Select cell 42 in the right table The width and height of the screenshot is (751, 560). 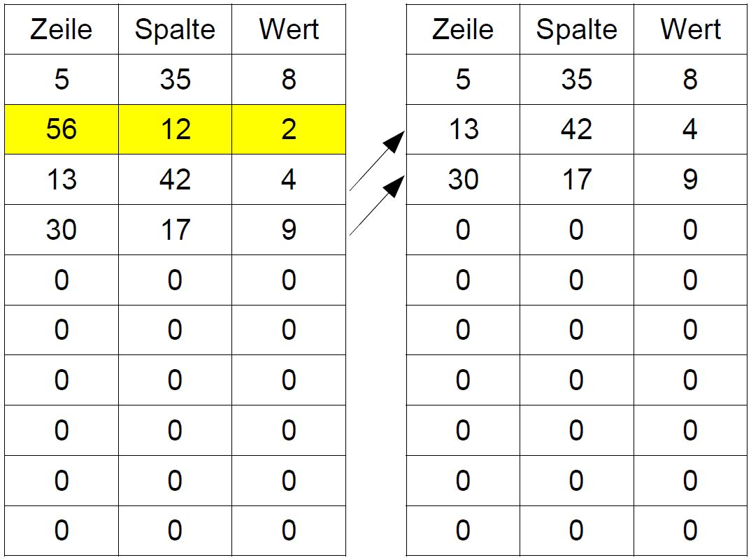(577, 129)
